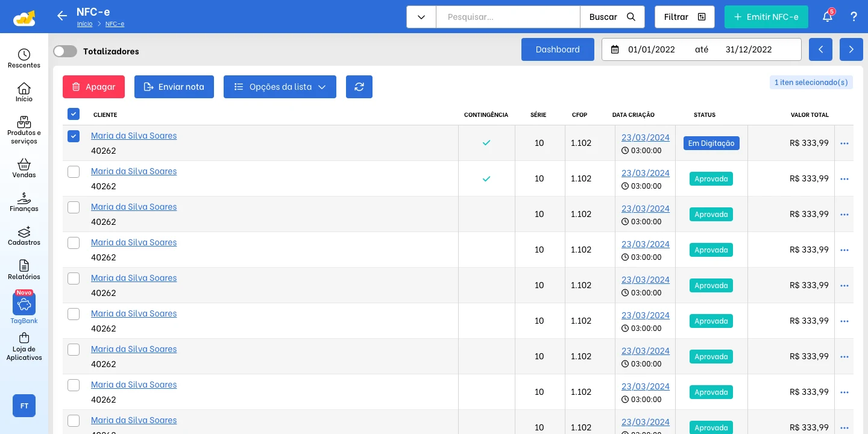Click the FT user avatar
Screen dimensions: 868x434
coord(24,406)
